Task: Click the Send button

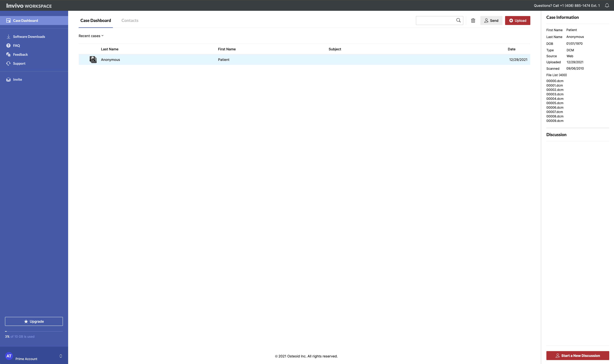Action: pyautogui.click(x=491, y=20)
